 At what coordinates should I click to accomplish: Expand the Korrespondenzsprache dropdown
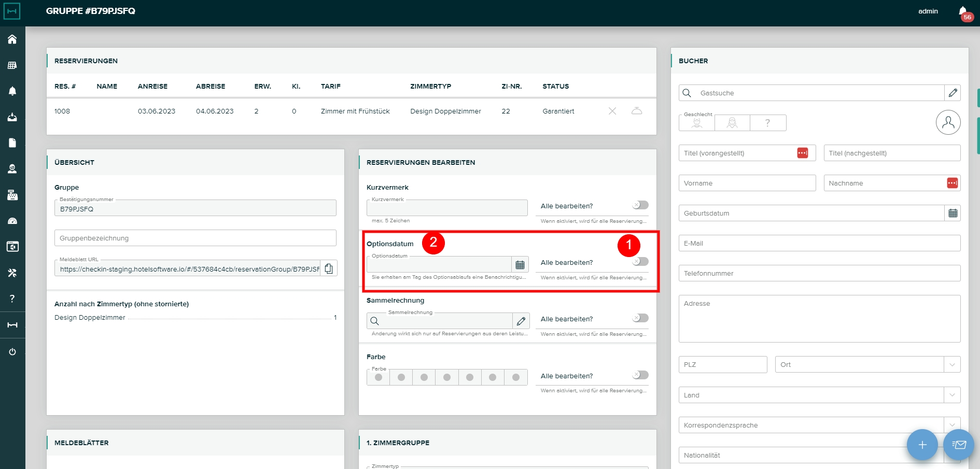(952, 425)
